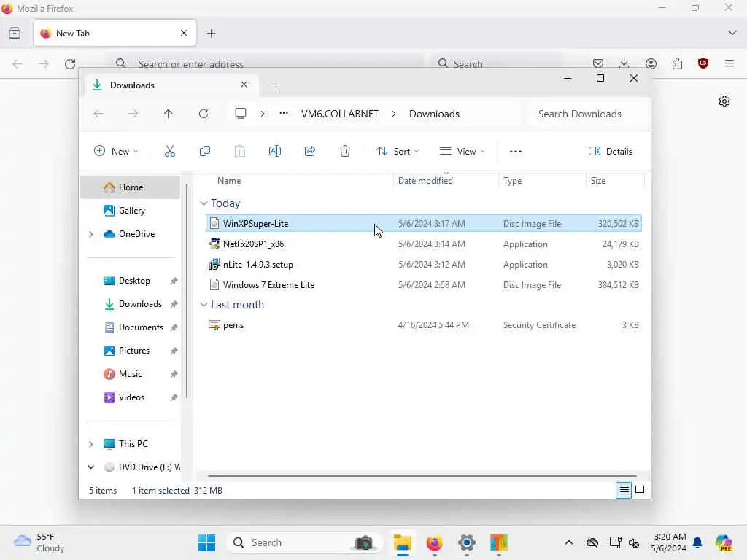747x560 pixels.
Task: Navigate back in File Explorer
Action: (98, 114)
